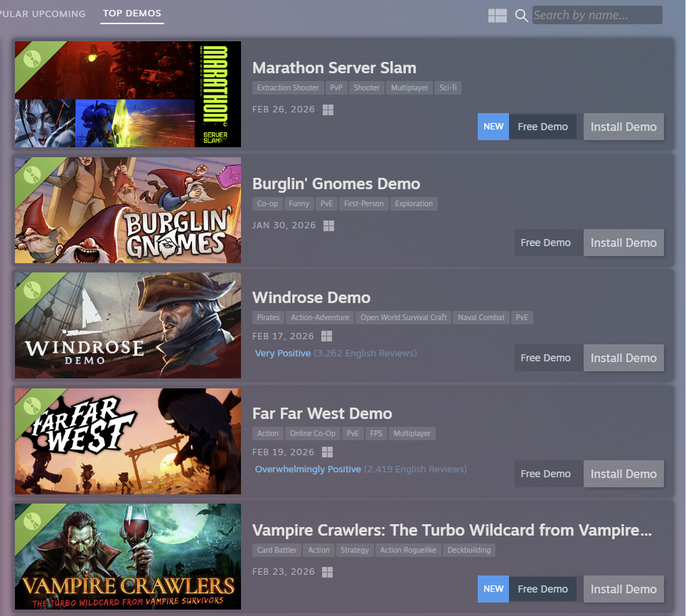The height and width of the screenshot is (616, 686).
Task: Open the Burglin' Gnomes Demo thumbnail
Action: tap(128, 210)
